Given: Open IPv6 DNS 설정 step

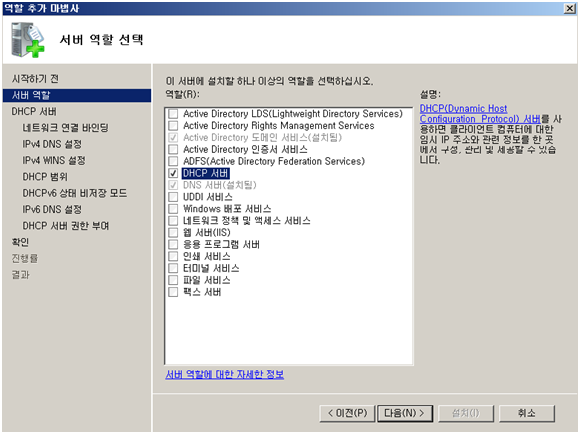Looking at the screenshot, I should pos(52,209).
